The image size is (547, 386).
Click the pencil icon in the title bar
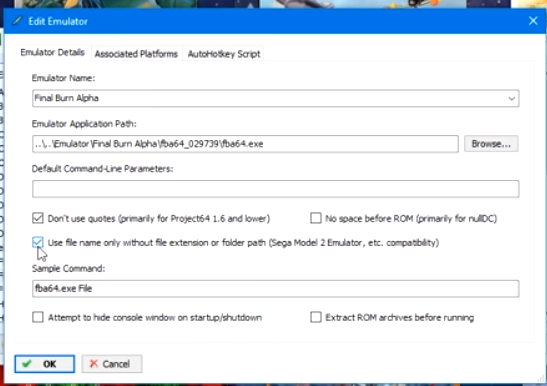click(x=17, y=21)
